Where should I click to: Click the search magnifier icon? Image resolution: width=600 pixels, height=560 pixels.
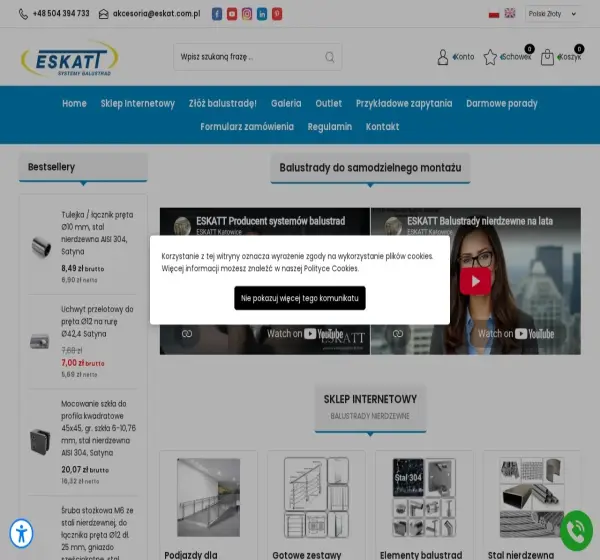pos(330,57)
